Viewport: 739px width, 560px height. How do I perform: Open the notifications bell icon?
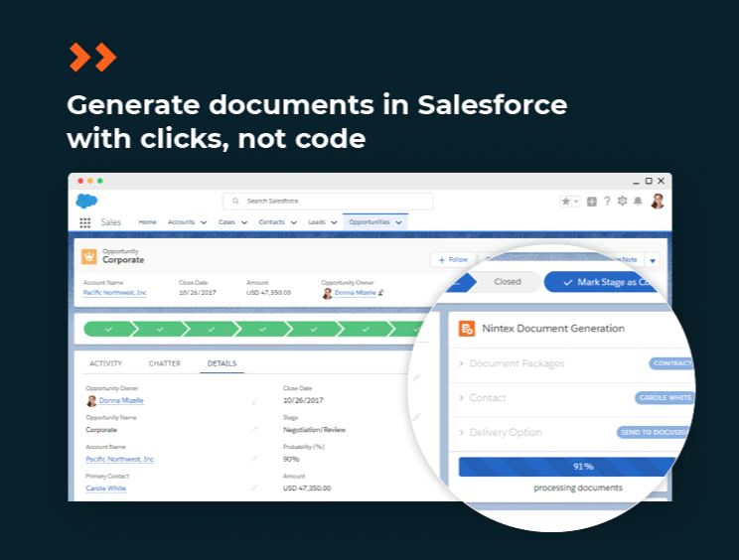click(x=638, y=202)
